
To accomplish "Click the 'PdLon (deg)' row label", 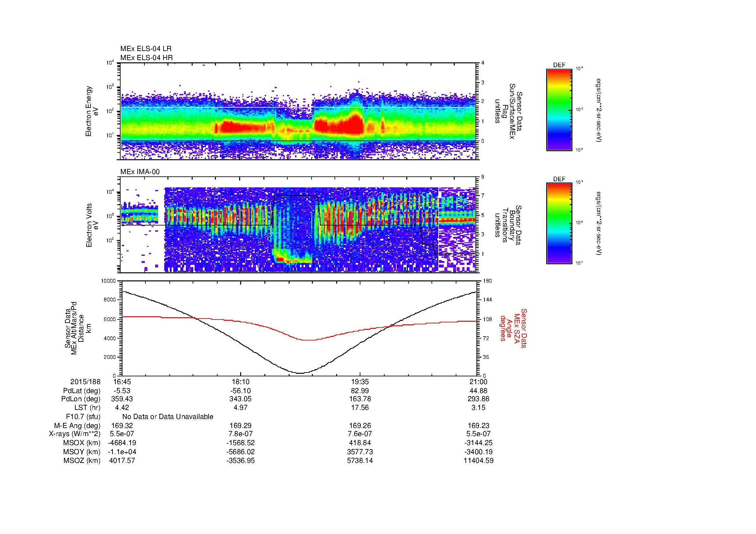I will point(81,399).
